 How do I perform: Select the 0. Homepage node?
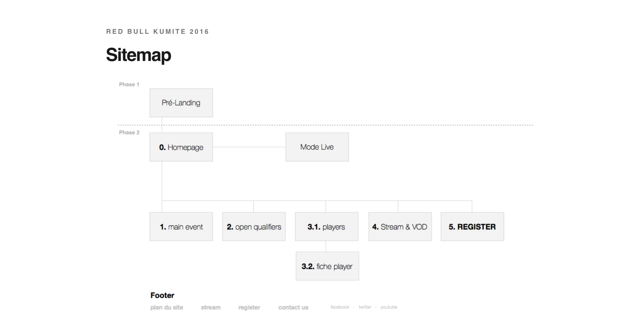coord(181,147)
